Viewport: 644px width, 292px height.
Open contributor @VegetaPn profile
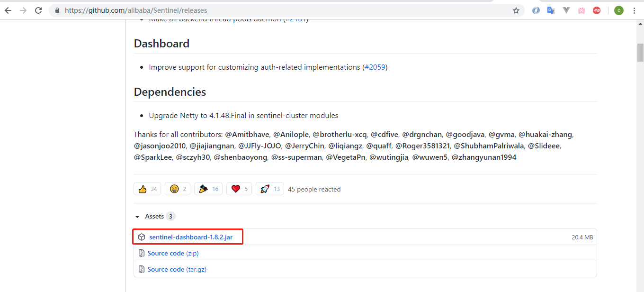[346, 157]
